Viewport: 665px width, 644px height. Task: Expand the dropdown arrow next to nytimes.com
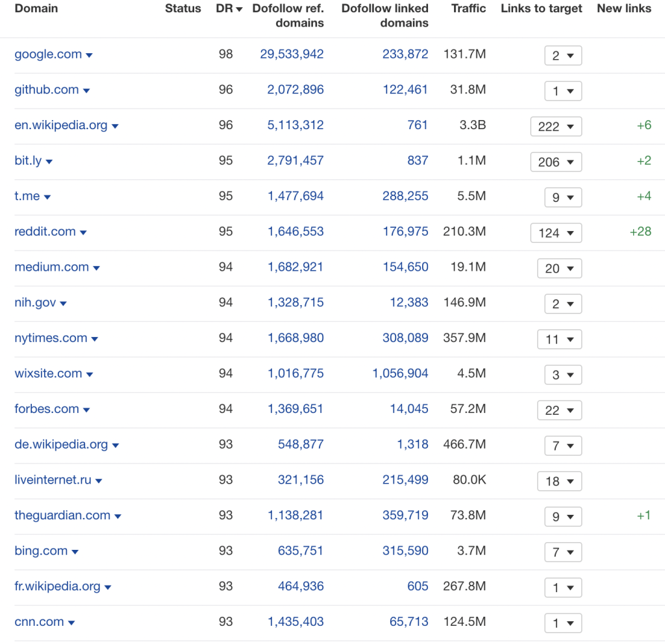95,339
